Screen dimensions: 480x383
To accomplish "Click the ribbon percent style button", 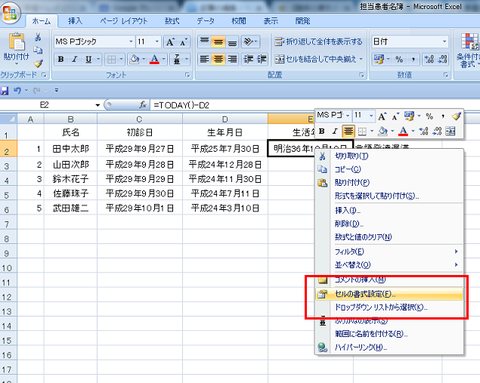I will pos(399,59).
